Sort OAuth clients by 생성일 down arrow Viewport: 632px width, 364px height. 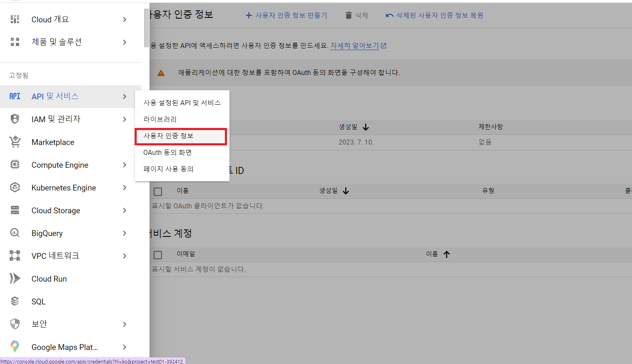click(346, 191)
